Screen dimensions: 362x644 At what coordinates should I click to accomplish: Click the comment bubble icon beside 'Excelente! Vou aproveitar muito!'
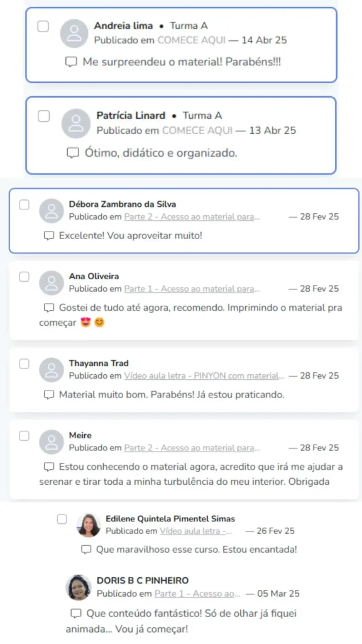(x=49, y=236)
